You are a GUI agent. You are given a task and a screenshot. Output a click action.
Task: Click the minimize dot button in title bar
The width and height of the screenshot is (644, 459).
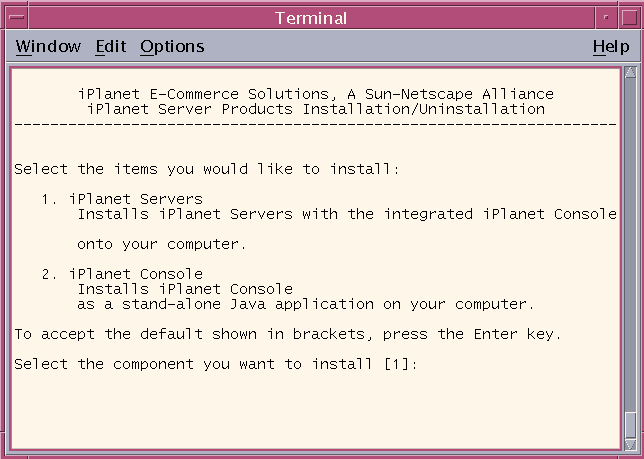(606, 17)
